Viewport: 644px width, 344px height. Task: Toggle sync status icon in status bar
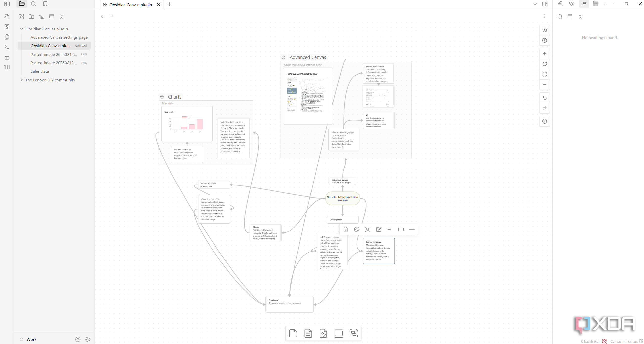(604, 341)
